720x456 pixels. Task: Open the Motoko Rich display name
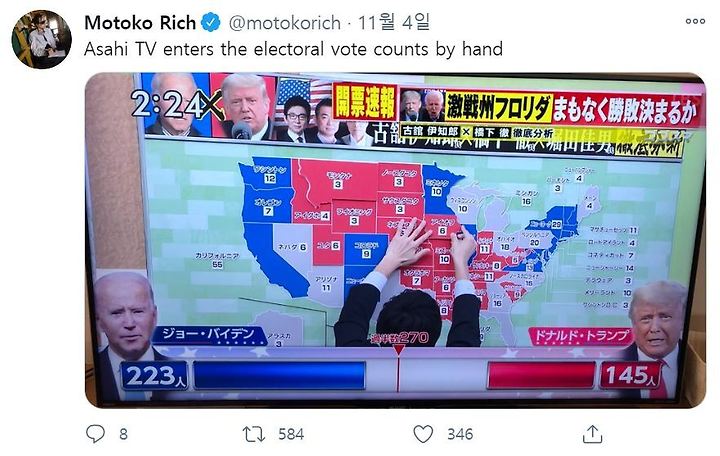(x=141, y=23)
